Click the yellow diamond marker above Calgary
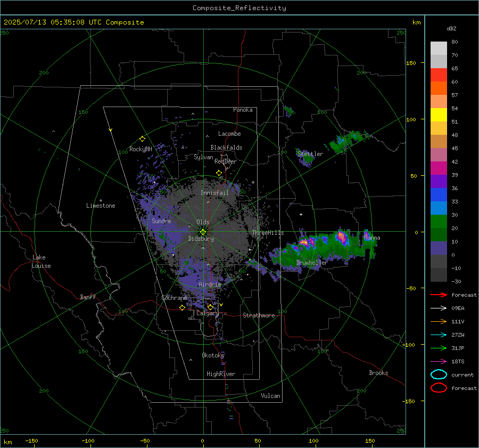The width and height of the screenshot is (479, 448). [210, 307]
